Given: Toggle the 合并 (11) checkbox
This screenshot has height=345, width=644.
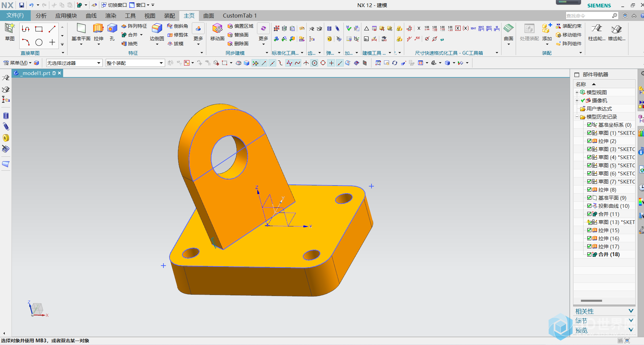Looking at the screenshot, I should tap(589, 214).
